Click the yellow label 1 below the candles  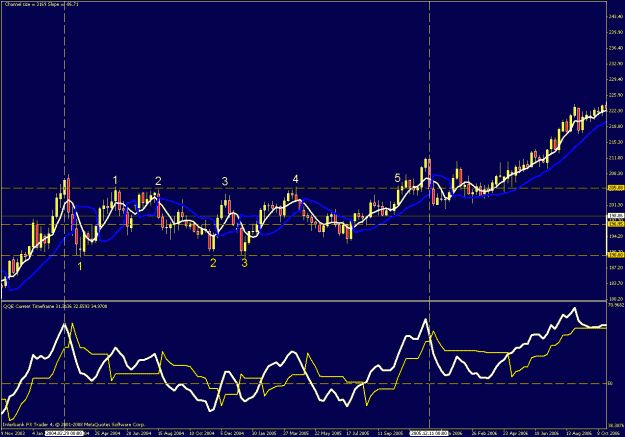click(80, 266)
